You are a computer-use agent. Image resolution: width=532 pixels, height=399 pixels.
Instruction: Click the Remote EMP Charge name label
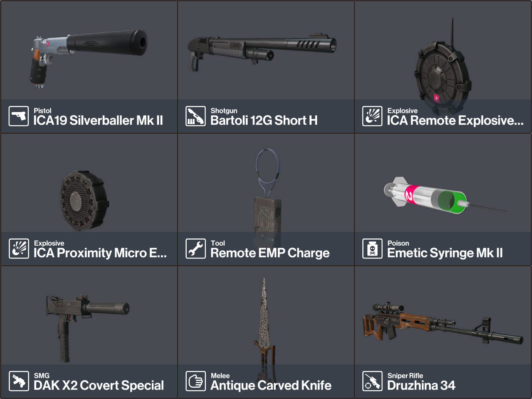pos(270,253)
